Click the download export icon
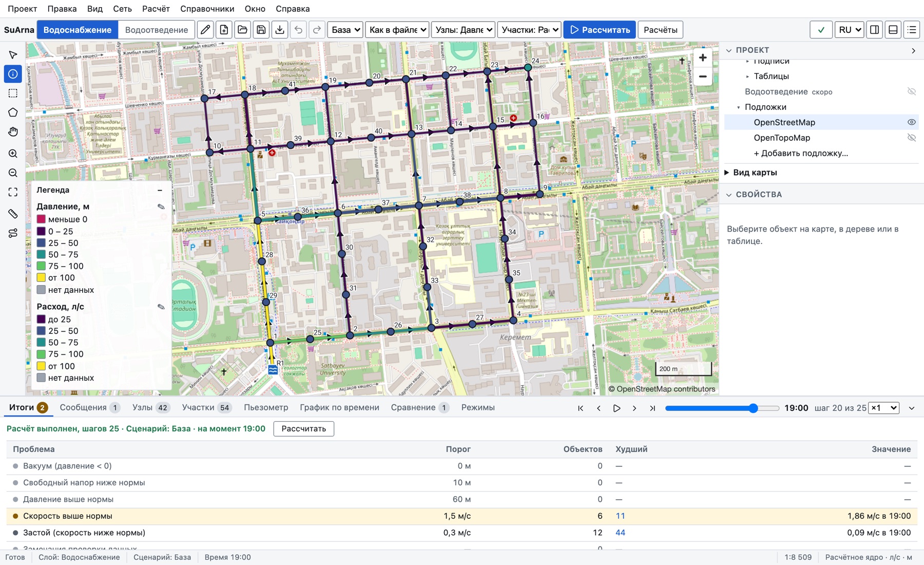The height and width of the screenshot is (565, 924). click(280, 30)
